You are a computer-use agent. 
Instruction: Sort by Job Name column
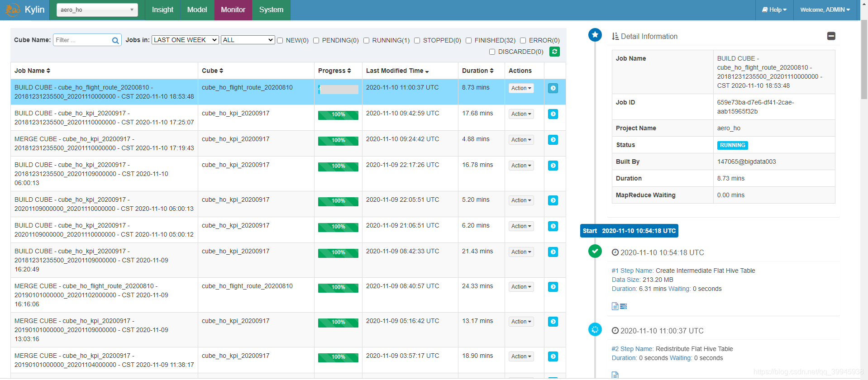coord(33,71)
